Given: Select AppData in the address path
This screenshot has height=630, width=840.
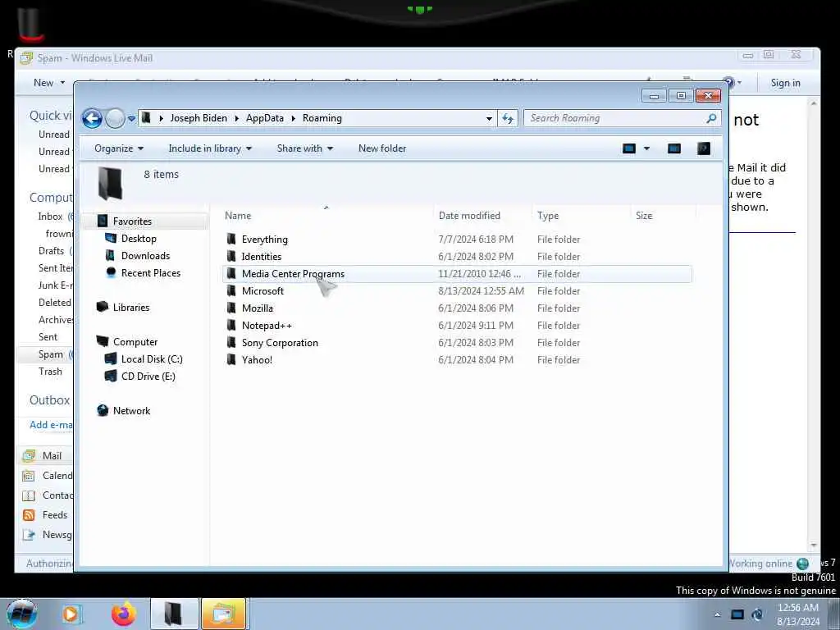Looking at the screenshot, I should click(x=265, y=118).
